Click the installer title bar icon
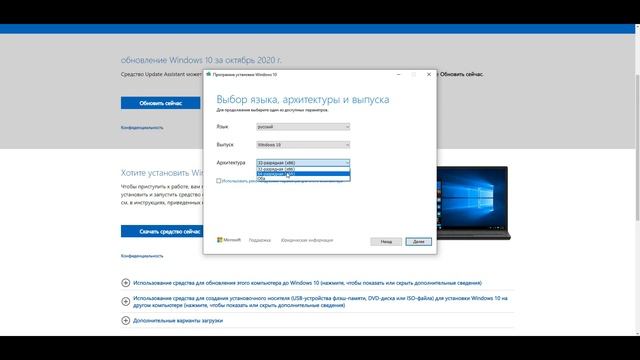This screenshot has height=360, width=640. click(209, 74)
